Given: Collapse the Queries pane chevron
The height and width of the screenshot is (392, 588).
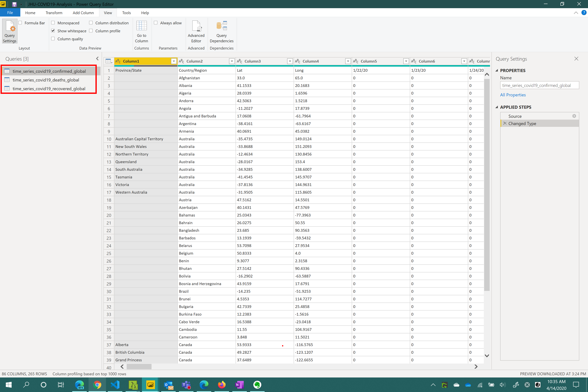Looking at the screenshot, I should (x=97, y=59).
